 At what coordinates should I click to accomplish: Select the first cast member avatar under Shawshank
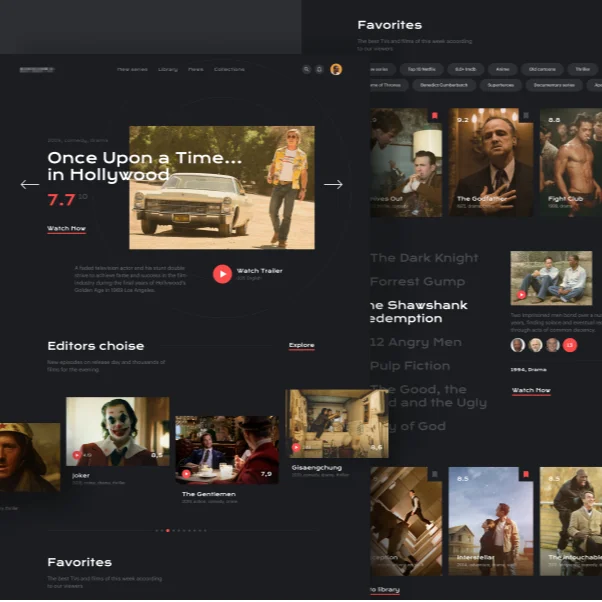tap(518, 345)
